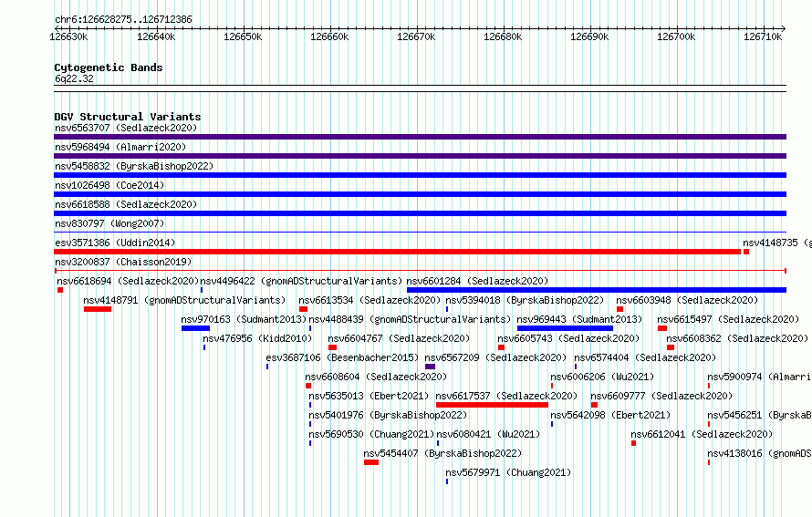Click nsv5401976 (ByrskaBishop2022) label
812x517 pixels.
pos(388,415)
